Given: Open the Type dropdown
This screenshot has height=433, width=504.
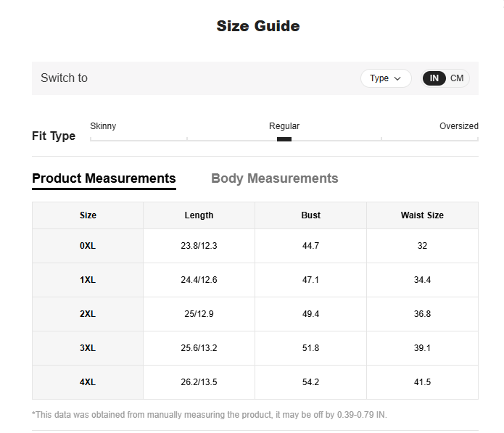Looking at the screenshot, I should (x=386, y=78).
